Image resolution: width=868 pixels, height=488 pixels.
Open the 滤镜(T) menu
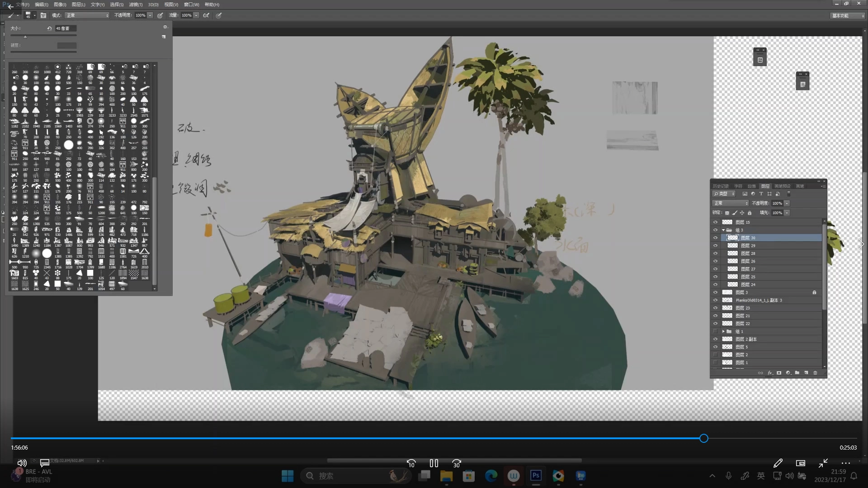coord(136,5)
